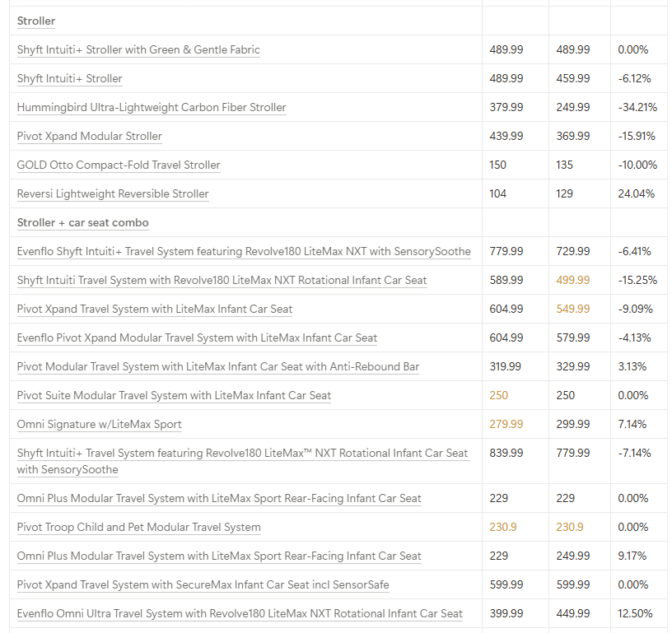
Task: Select the 439.99 price cell
Action: click(x=506, y=136)
